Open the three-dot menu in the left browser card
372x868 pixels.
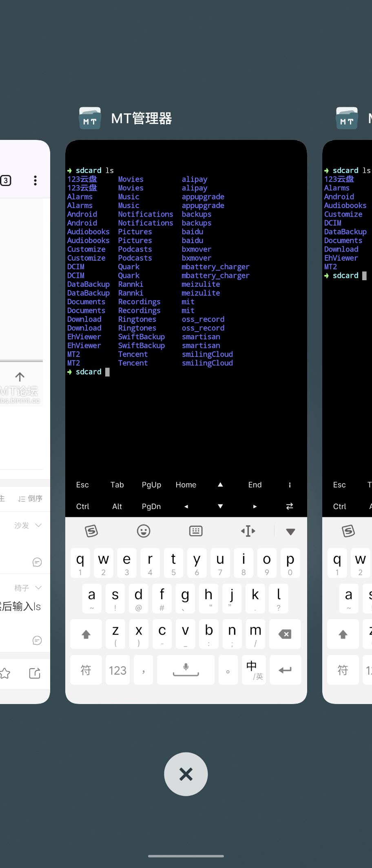pyautogui.click(x=35, y=180)
